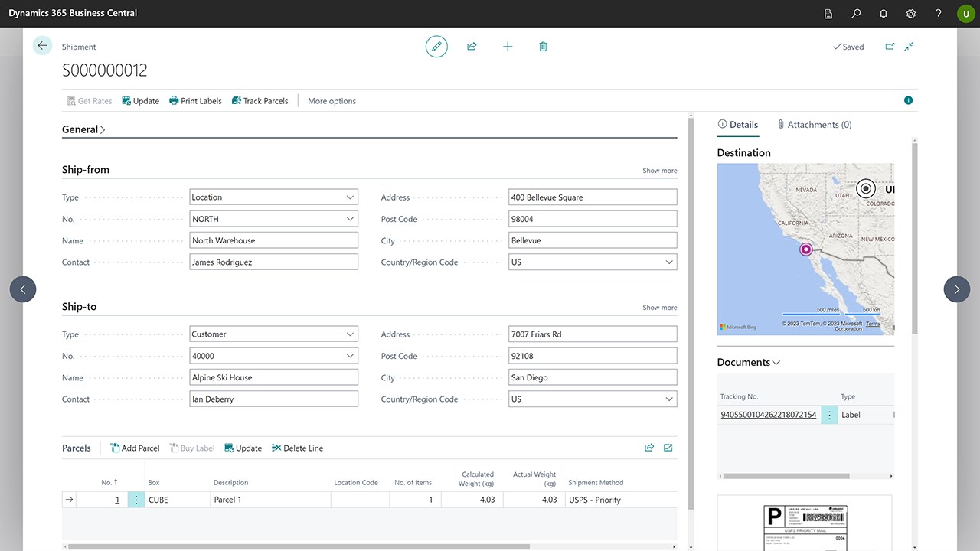Click the Ship-to Name field
980x551 pixels.
tap(274, 377)
